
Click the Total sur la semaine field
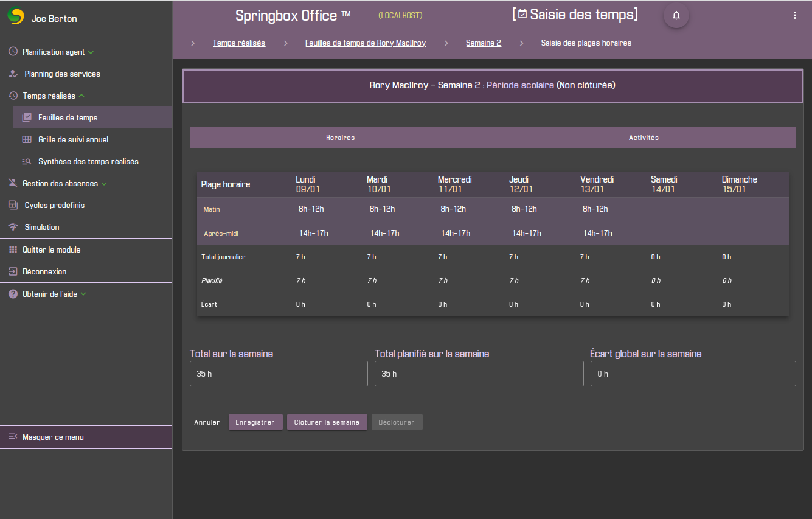[279, 374]
